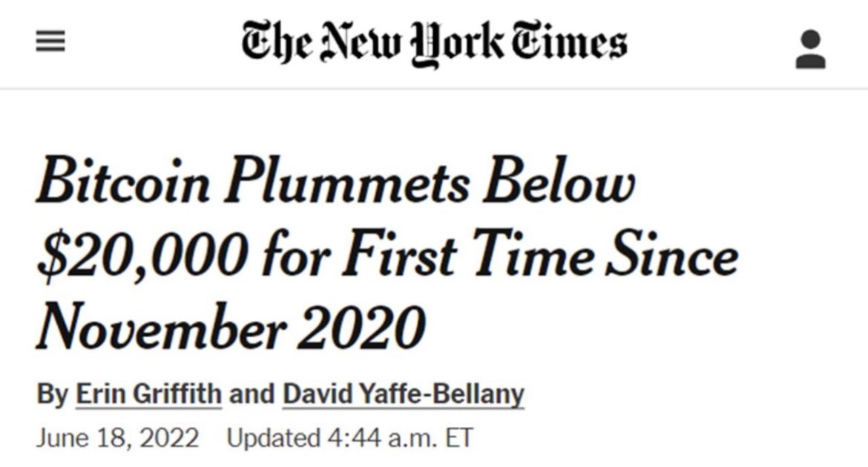Open author page for David Yaffe-Bellany
This screenshot has height=467, width=868.
(x=403, y=394)
